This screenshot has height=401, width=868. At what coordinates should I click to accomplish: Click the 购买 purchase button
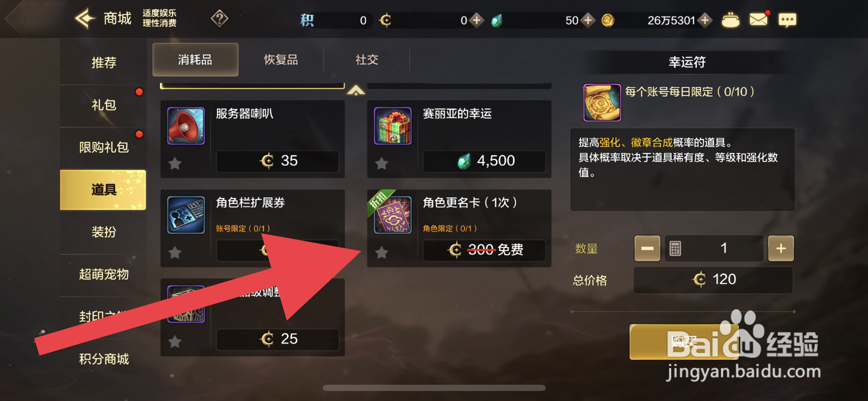coord(684,342)
